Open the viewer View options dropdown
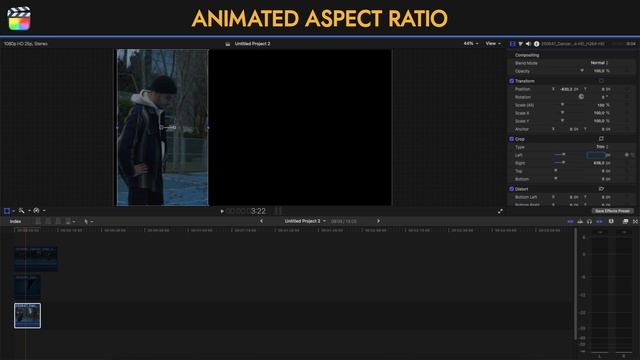Viewport: 640px width, 360px height. click(x=493, y=43)
